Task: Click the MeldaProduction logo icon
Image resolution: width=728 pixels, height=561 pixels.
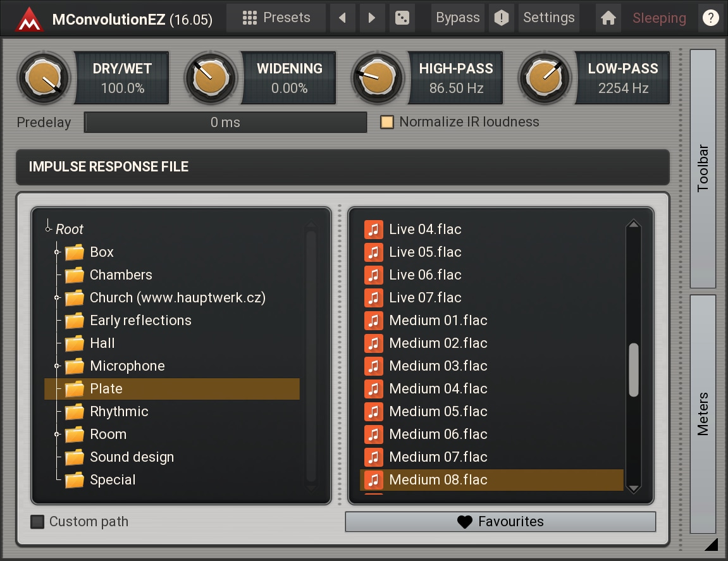Action: [x=29, y=19]
